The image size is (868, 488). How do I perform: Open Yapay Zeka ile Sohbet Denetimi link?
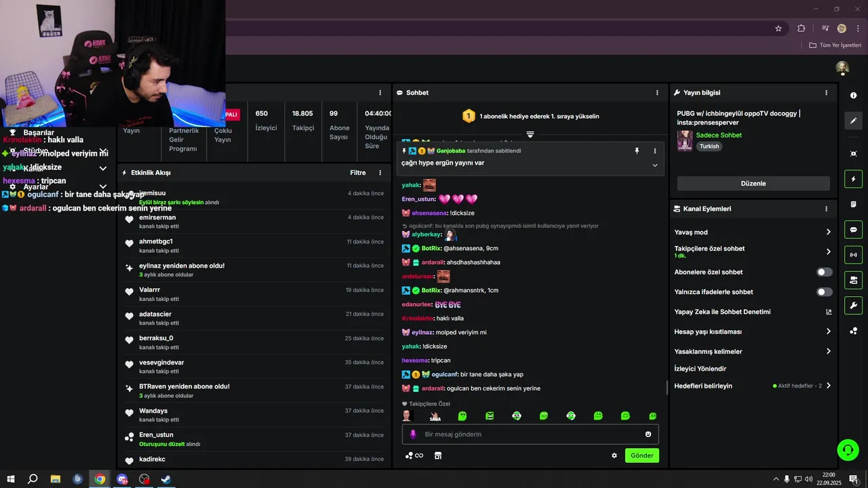[753, 312]
